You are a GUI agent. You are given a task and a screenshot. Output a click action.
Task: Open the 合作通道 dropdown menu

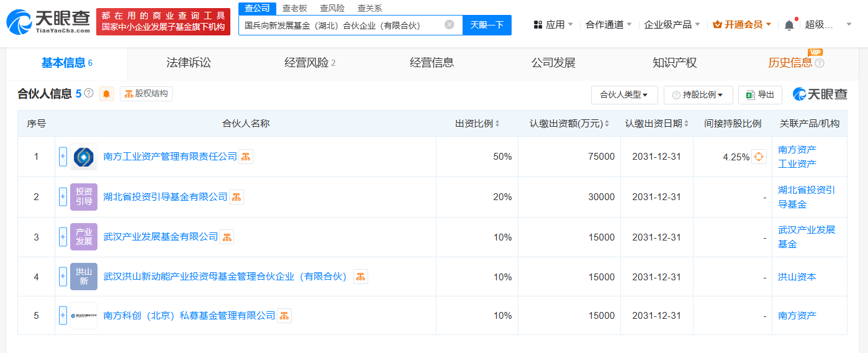pos(608,25)
